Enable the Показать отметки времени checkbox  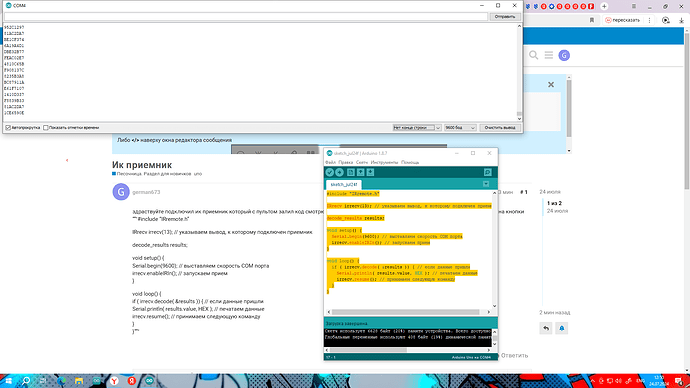pyautogui.click(x=46, y=128)
